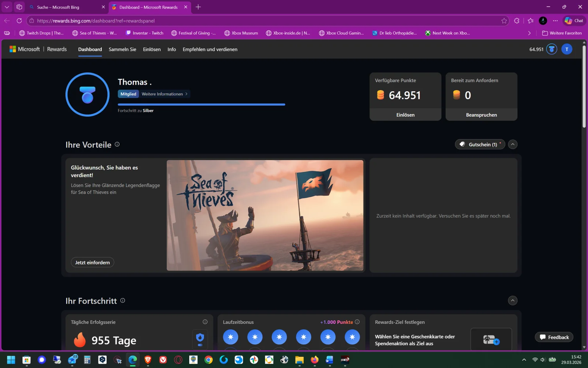588x368 pixels.
Task: Open the browser profile picture
Action: (x=543, y=21)
